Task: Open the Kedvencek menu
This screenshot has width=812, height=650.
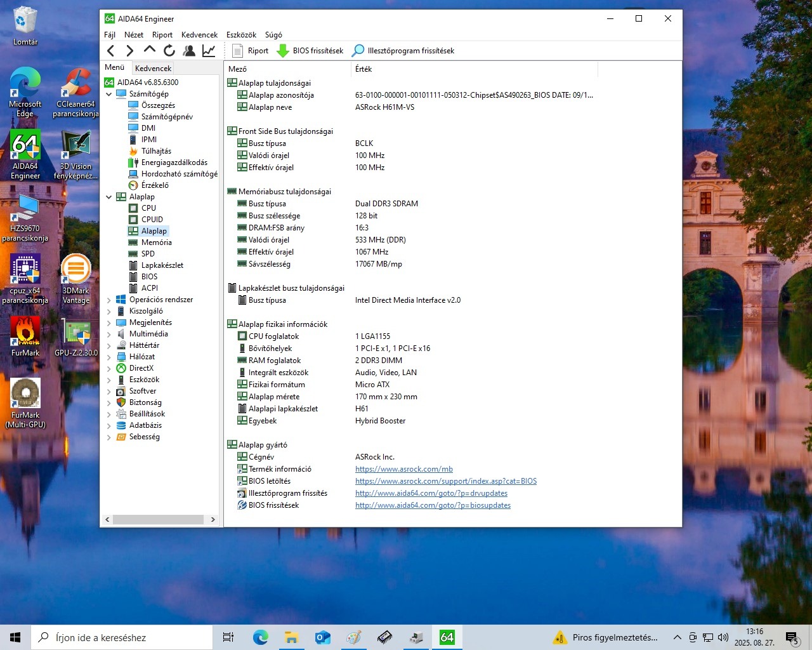Action: (199, 35)
